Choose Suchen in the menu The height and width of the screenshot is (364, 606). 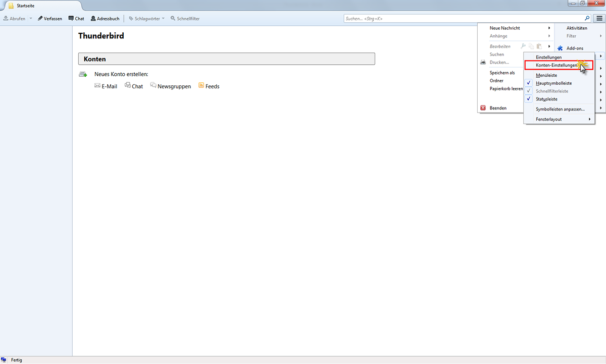[x=497, y=55]
